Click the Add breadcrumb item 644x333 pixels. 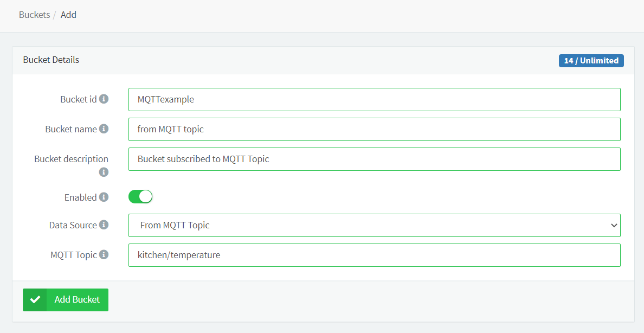point(68,15)
